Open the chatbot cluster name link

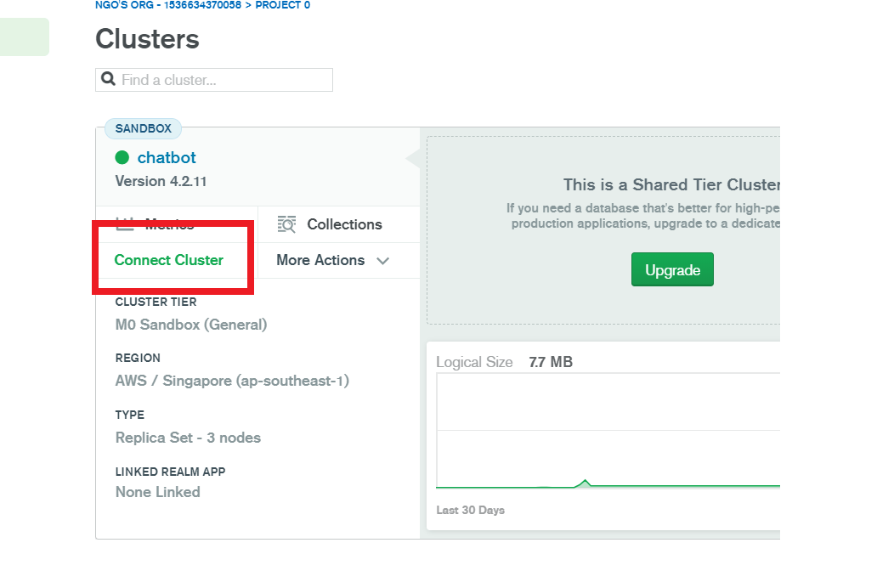pyautogui.click(x=167, y=157)
